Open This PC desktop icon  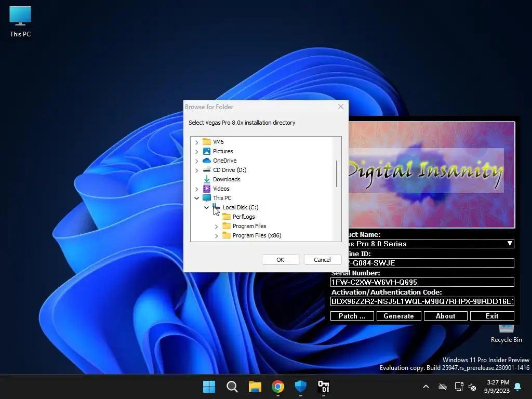pyautogui.click(x=20, y=22)
